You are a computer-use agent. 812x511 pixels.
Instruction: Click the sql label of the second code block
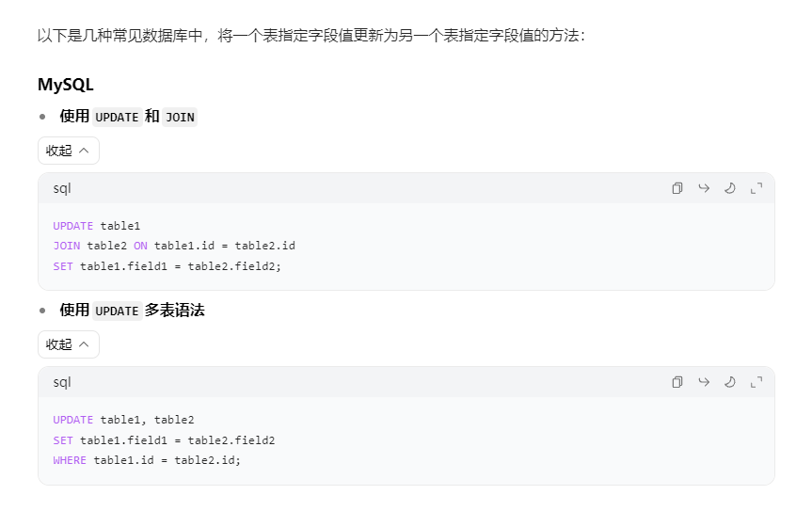click(62, 382)
